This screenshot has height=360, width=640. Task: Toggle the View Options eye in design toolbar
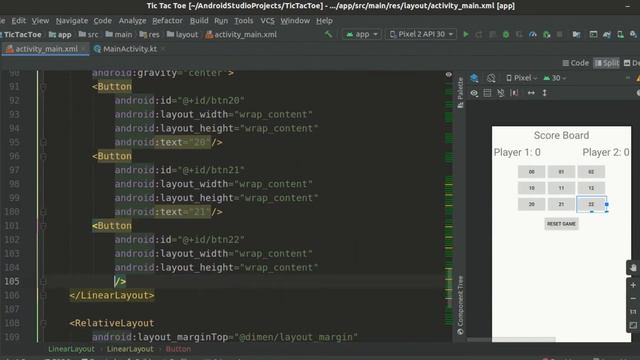tap(474, 93)
